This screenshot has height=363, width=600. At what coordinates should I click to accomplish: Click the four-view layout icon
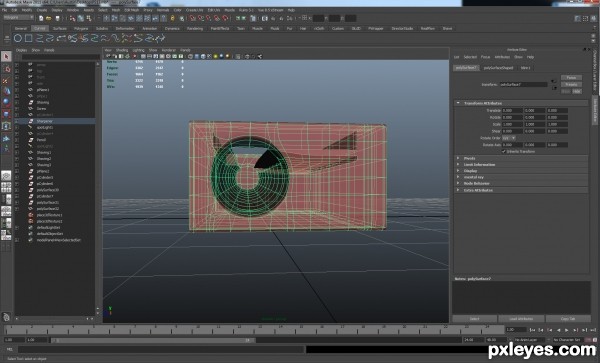[x=6, y=187]
